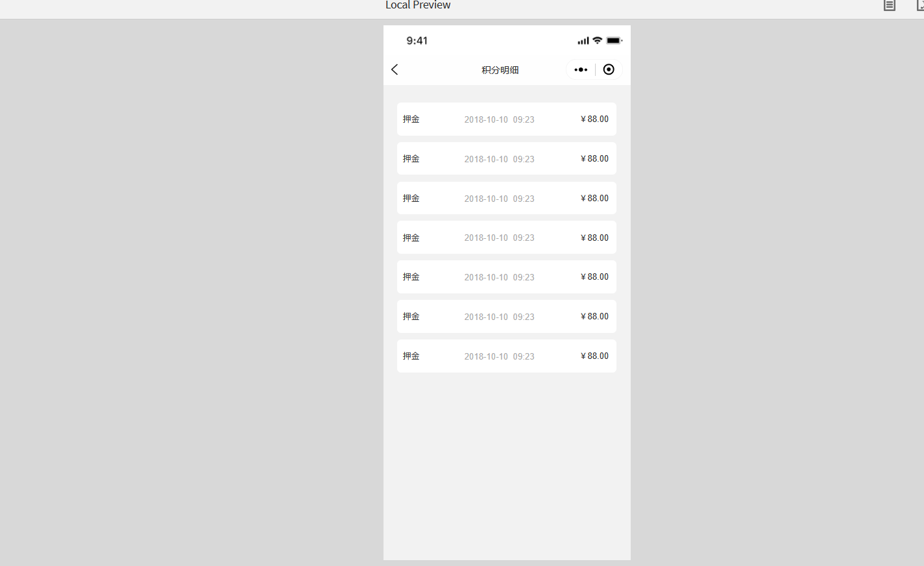This screenshot has width=924, height=566.
Task: Click the document notes icon in header
Action: 890,5
